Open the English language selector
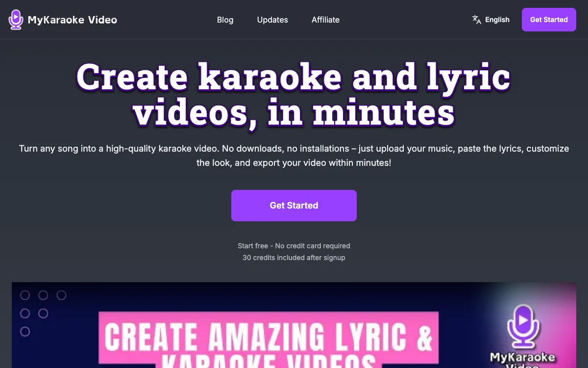Screen dimensions: 588x368 tap(490, 20)
